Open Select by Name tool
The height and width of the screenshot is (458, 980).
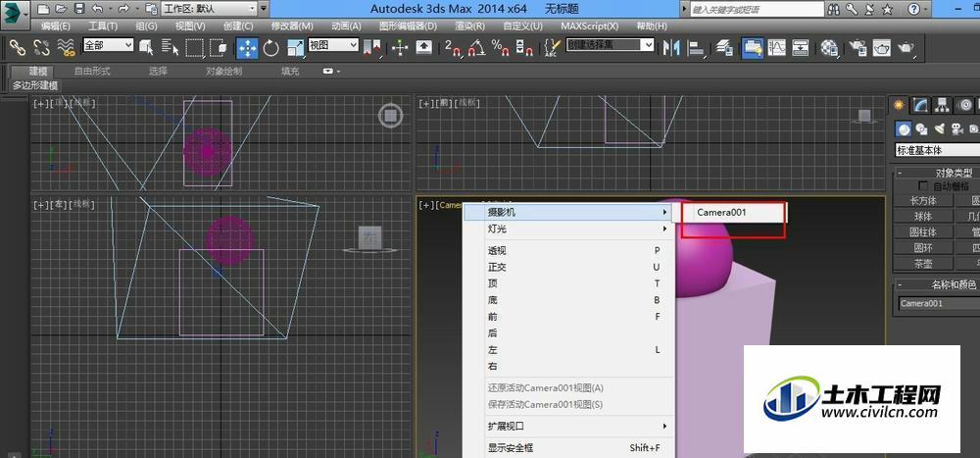(170, 47)
